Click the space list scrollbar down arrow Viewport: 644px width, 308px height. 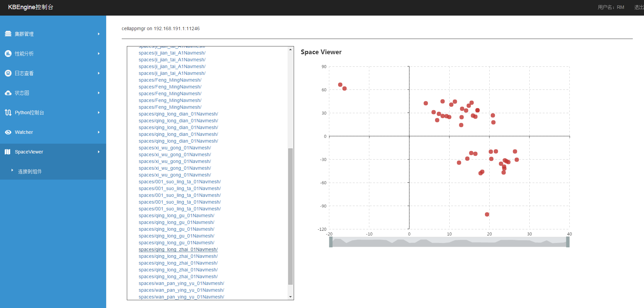(290, 297)
